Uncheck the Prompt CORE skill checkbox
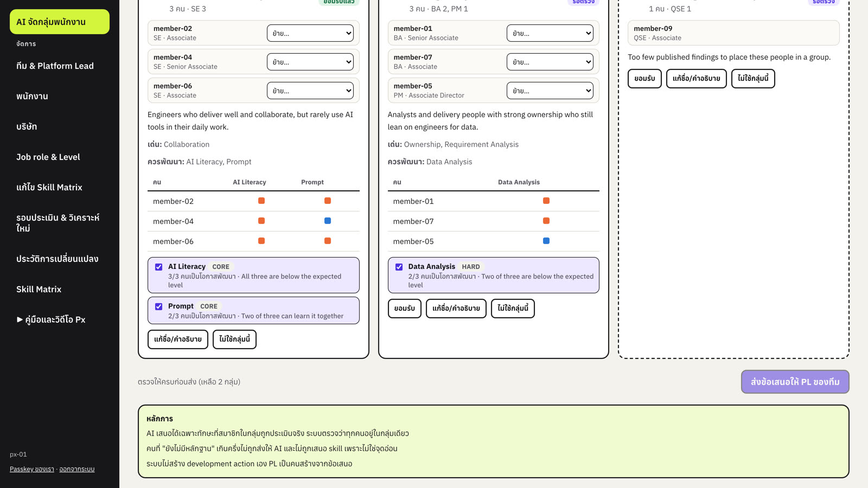The image size is (868, 488). pyautogui.click(x=159, y=306)
